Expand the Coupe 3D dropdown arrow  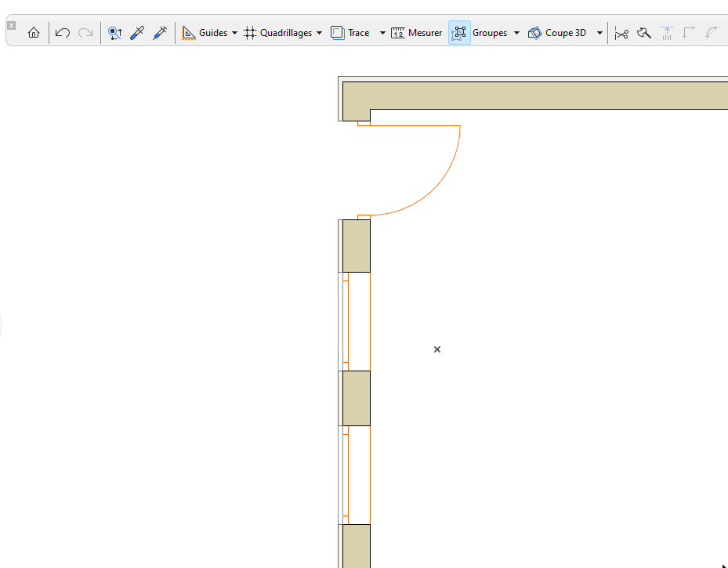pyautogui.click(x=599, y=33)
